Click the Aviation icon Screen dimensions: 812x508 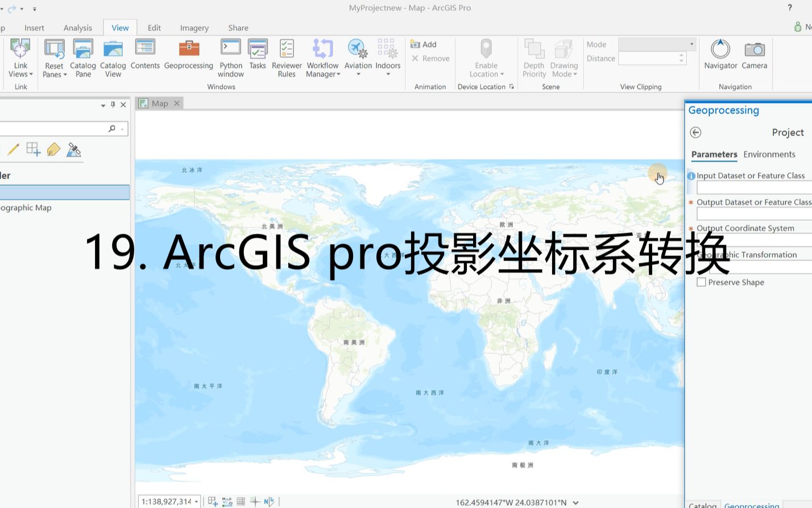[358, 49]
